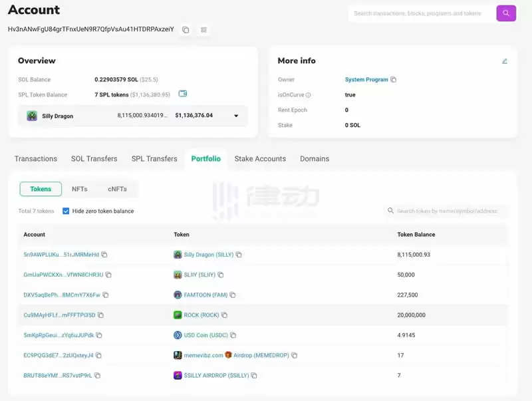Uncheck Hide zero token balance

tap(66, 211)
